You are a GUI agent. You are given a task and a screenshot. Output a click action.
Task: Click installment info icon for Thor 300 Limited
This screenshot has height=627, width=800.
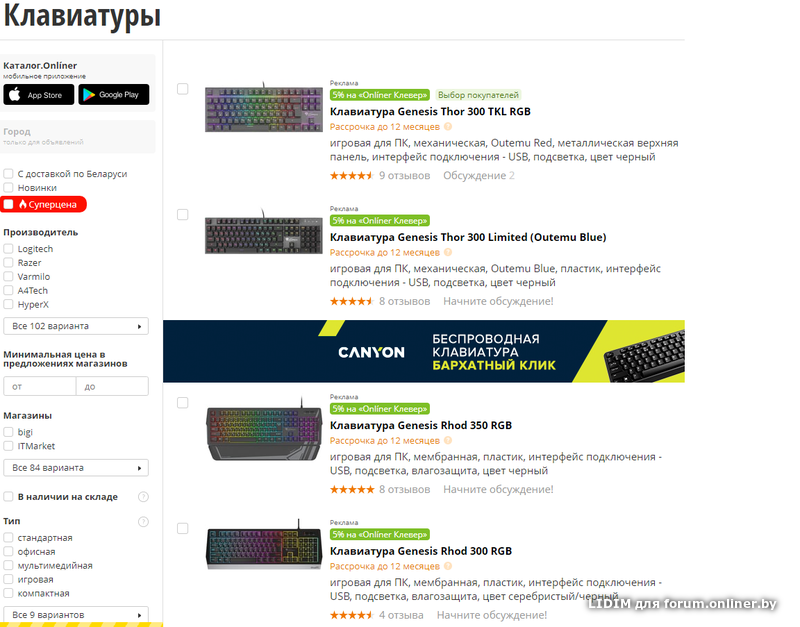click(447, 252)
